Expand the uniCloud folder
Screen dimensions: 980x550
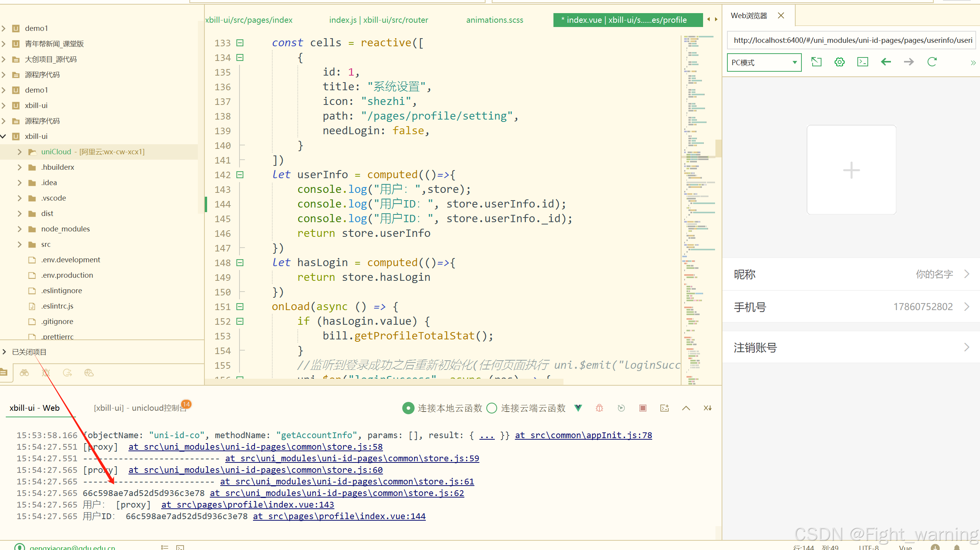(x=20, y=152)
